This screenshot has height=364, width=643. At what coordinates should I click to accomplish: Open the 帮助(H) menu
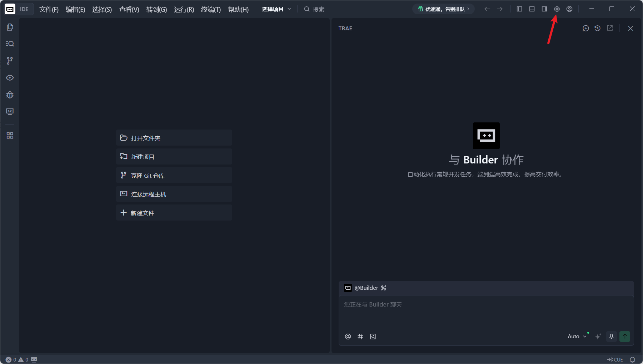coord(238,9)
